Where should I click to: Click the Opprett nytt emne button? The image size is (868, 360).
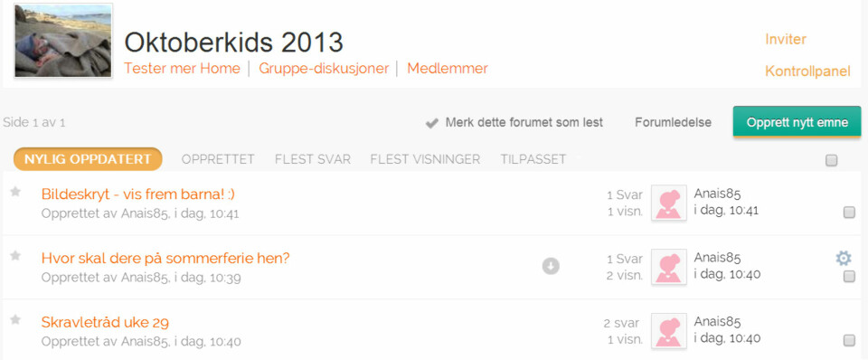click(x=797, y=122)
